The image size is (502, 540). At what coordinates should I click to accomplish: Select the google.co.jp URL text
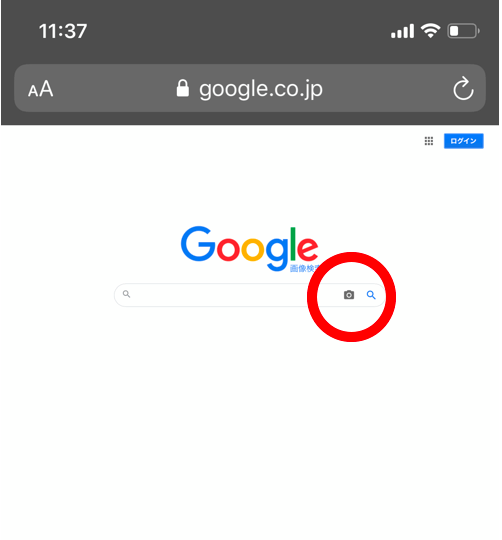point(261,89)
